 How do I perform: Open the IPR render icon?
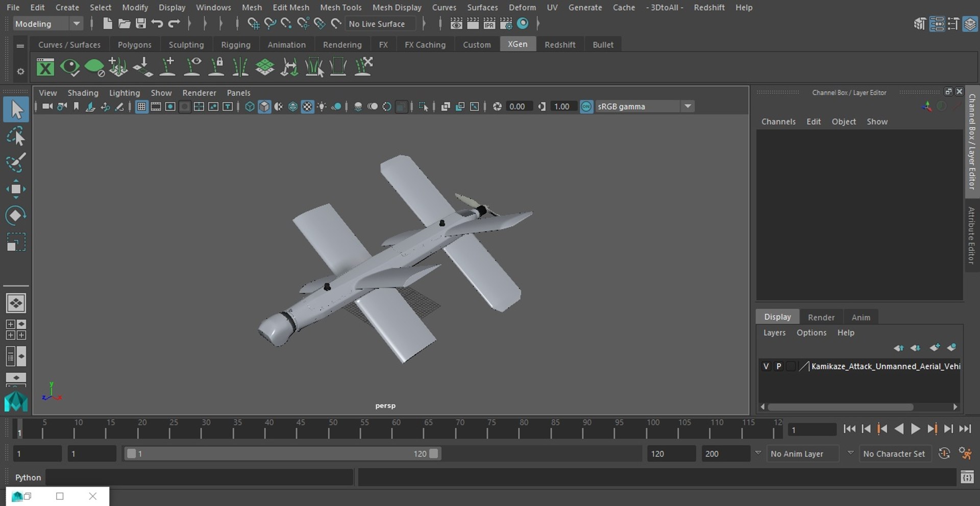pyautogui.click(x=489, y=23)
